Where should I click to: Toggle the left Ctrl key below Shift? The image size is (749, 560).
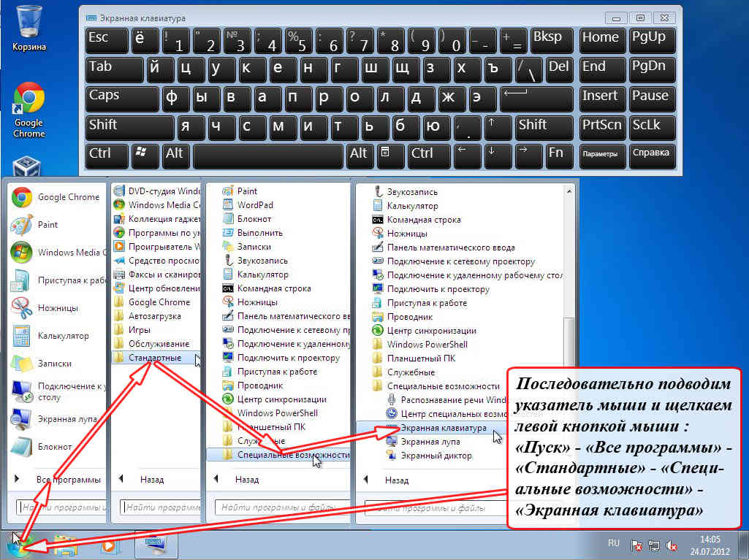[107, 156]
